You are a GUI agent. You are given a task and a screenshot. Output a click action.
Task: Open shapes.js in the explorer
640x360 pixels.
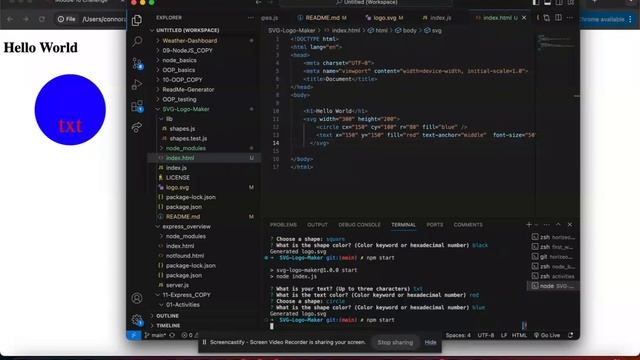tap(182, 129)
